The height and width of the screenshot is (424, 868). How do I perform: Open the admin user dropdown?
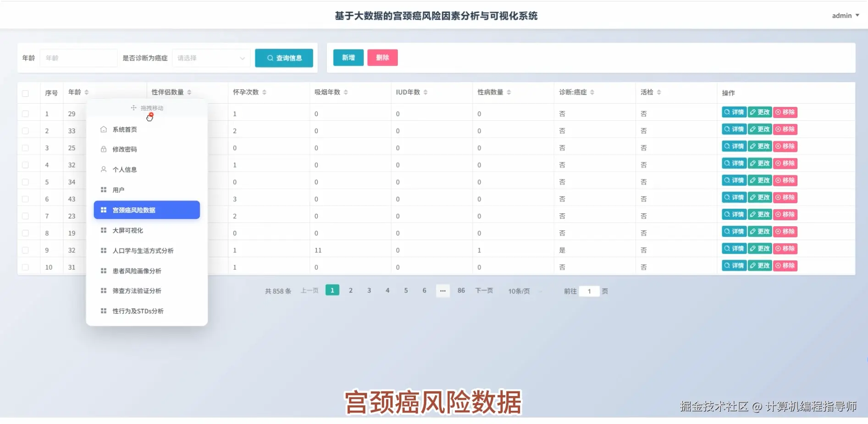click(x=846, y=16)
